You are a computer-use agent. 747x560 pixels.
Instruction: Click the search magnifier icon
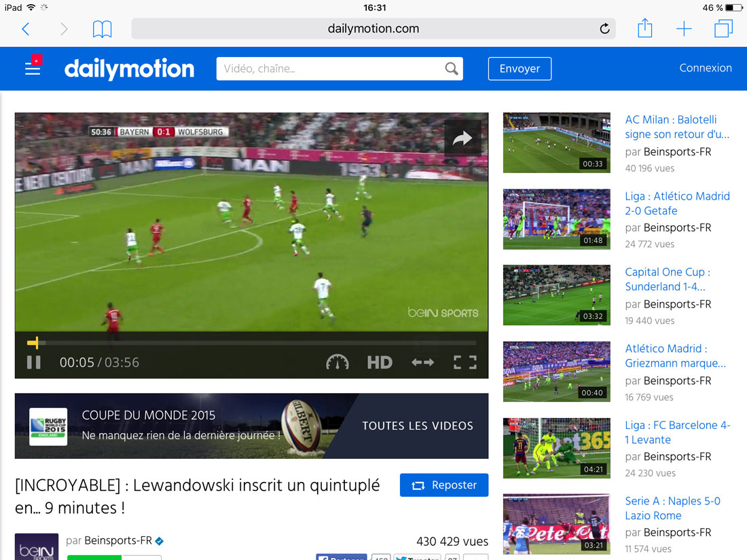(451, 69)
